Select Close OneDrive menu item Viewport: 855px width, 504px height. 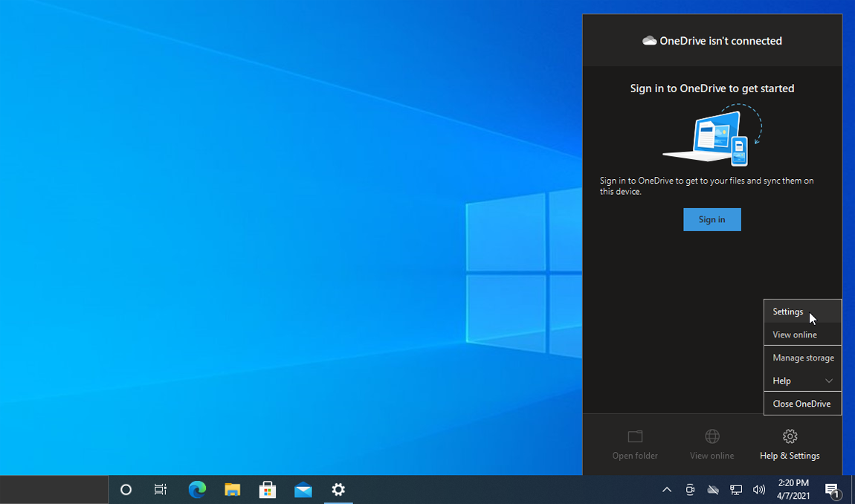coord(802,404)
